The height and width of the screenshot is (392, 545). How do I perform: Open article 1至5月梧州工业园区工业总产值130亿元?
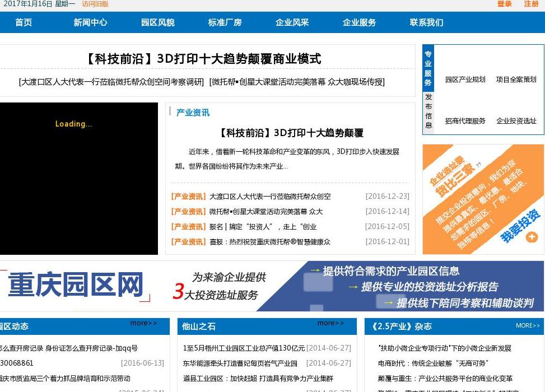pyautogui.click(x=244, y=348)
